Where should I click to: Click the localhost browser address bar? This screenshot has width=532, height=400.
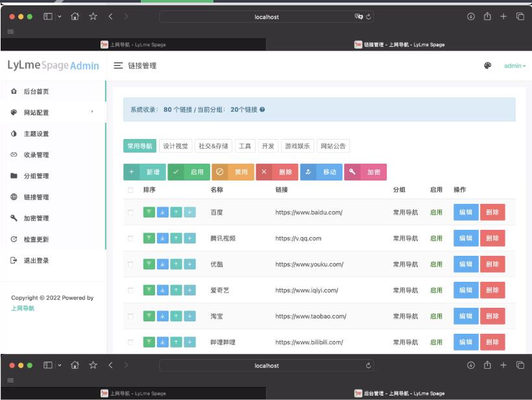pos(266,18)
